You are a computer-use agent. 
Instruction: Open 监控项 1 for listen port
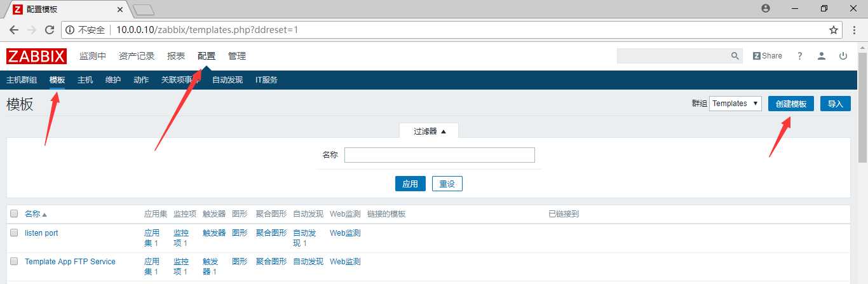[181, 238]
